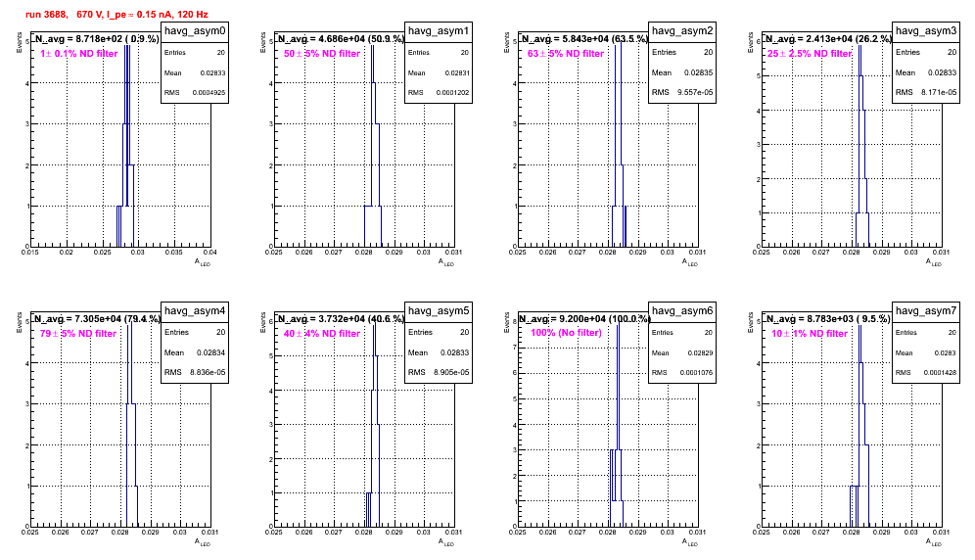
Task: Click the RMS value 0.0004925
Action: click(209, 93)
